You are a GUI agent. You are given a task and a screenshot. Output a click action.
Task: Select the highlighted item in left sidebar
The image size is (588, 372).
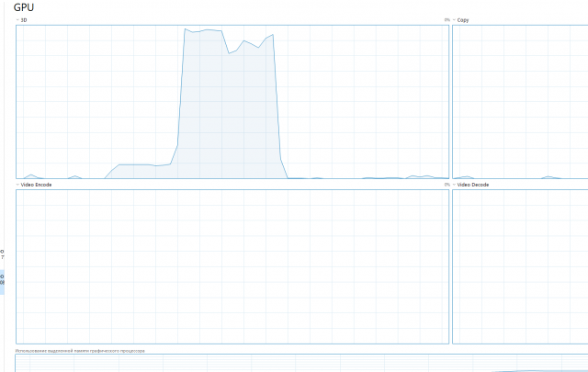[x=2, y=279]
